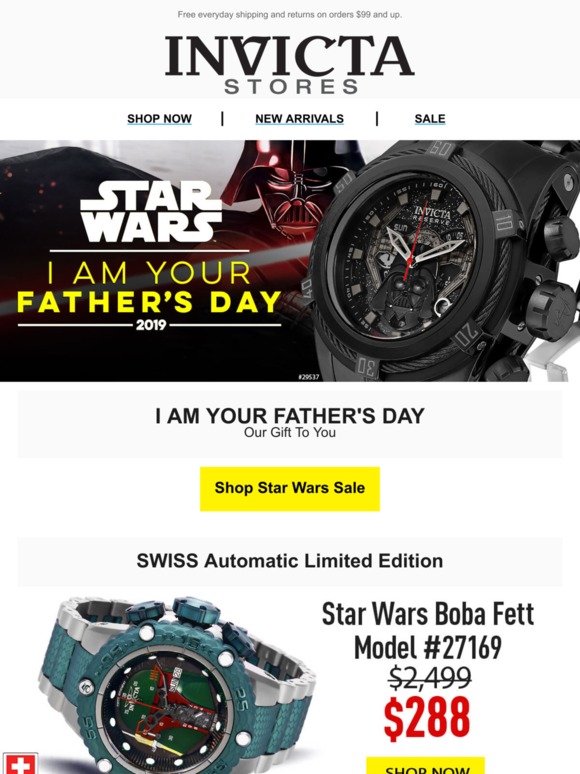This screenshot has height=774, width=580.
Task: Click the Star Wars logo in banner
Action: (x=151, y=211)
